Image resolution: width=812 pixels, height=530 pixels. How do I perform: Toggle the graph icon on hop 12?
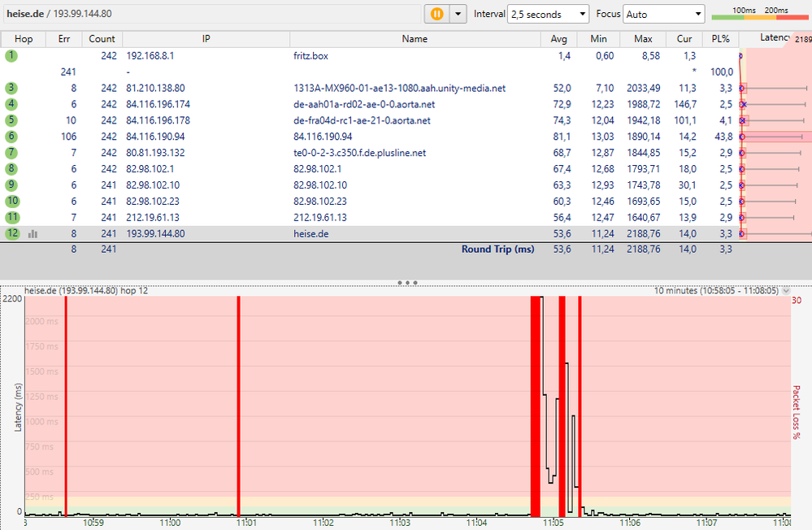point(33,234)
